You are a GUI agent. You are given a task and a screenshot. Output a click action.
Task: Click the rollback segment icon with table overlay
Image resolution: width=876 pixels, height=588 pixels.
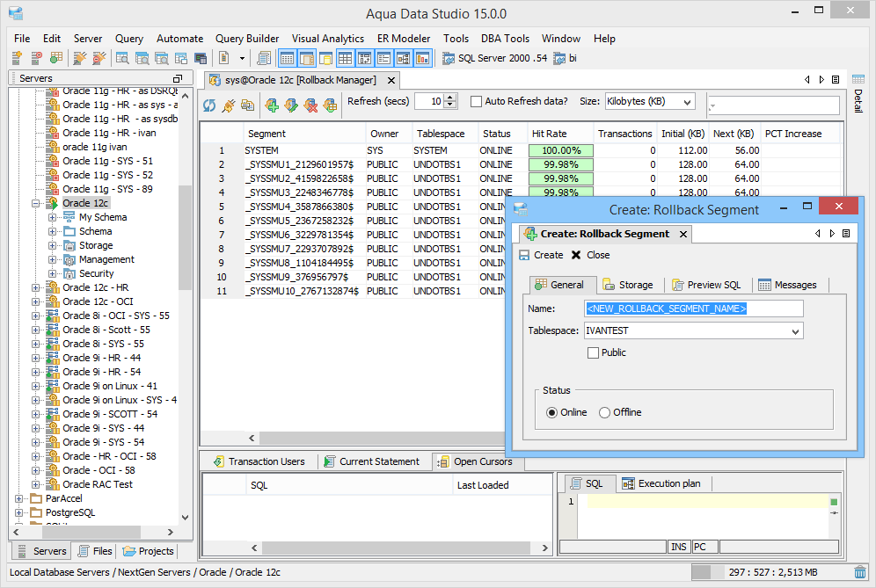tap(330, 105)
